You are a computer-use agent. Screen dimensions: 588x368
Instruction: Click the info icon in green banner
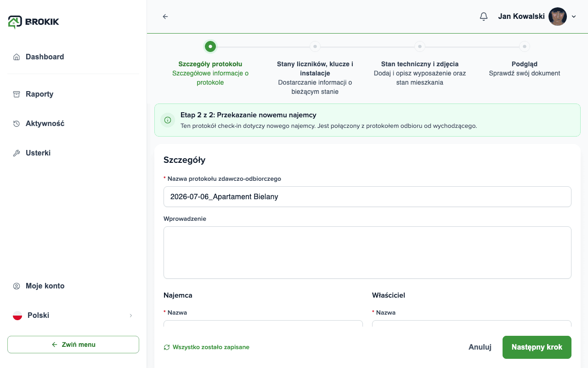pyautogui.click(x=168, y=120)
